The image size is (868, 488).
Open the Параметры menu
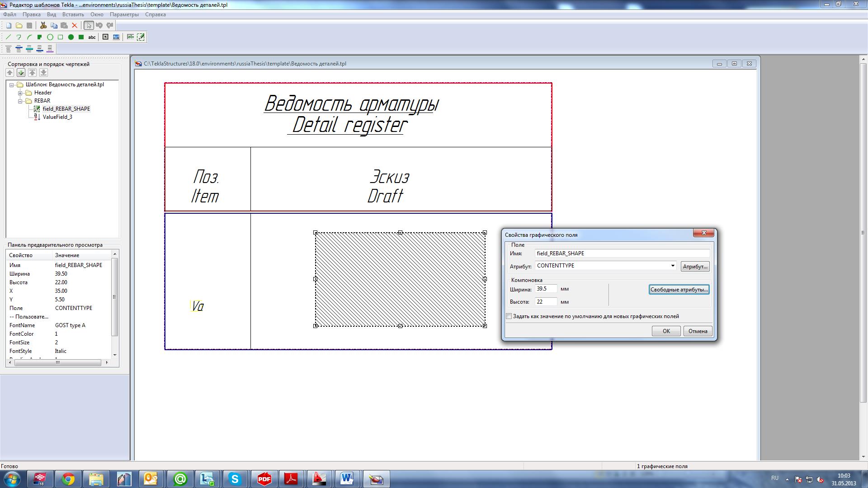point(124,14)
